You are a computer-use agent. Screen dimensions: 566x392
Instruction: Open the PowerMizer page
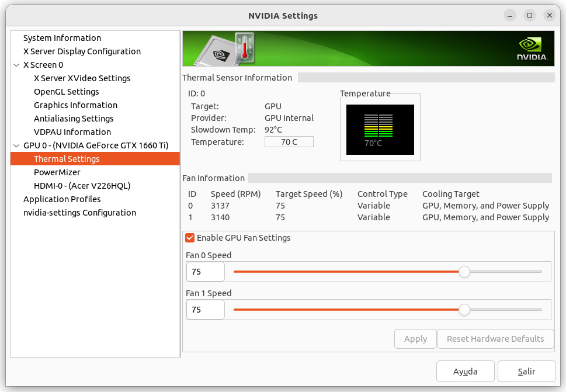(57, 172)
